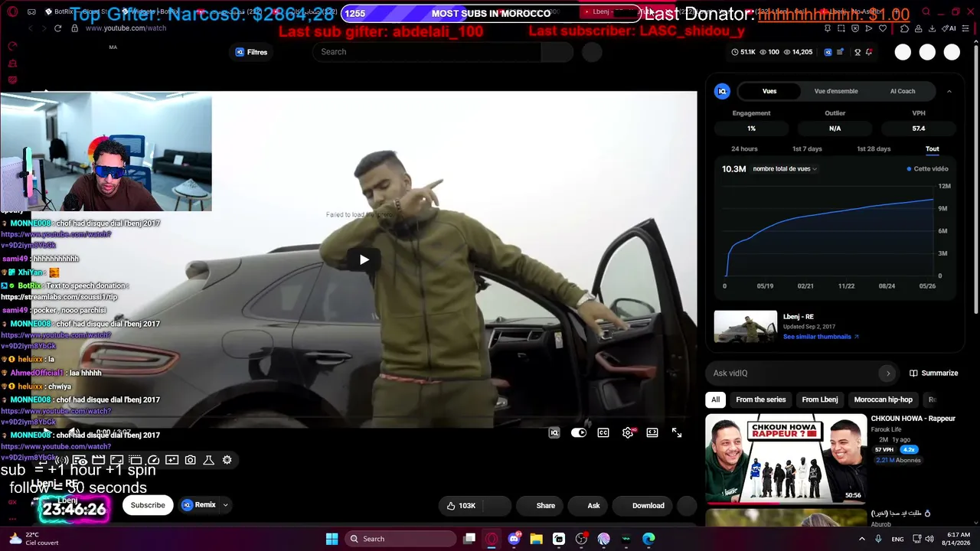Click the streamlabs.com/soussi1/tip link in chat
The image size is (980, 551).
point(59,297)
